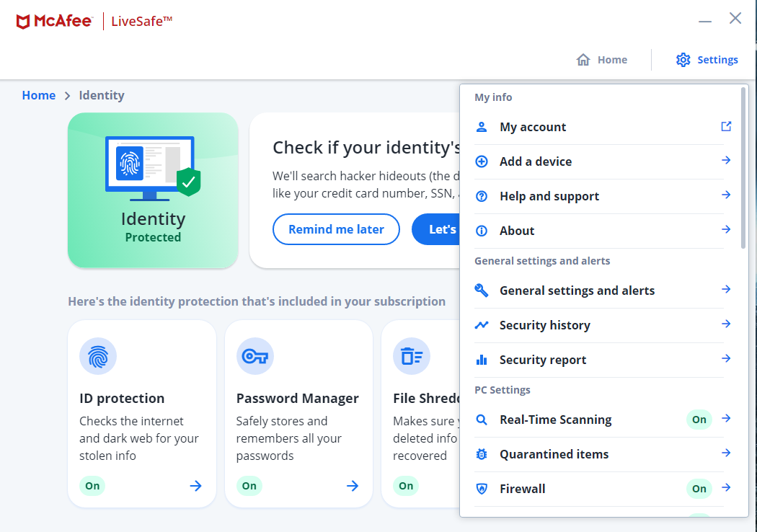757x532 pixels.
Task: Expand Real-Time Scanning with its arrow
Action: click(725, 418)
